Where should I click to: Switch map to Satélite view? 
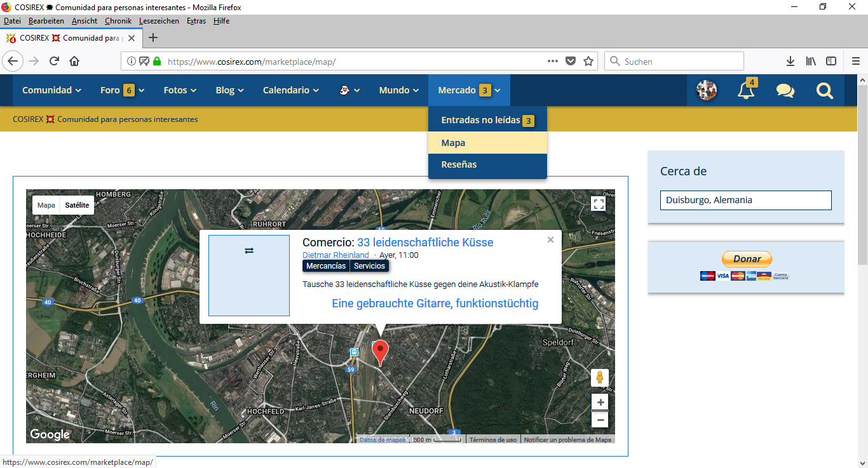pyautogui.click(x=77, y=205)
